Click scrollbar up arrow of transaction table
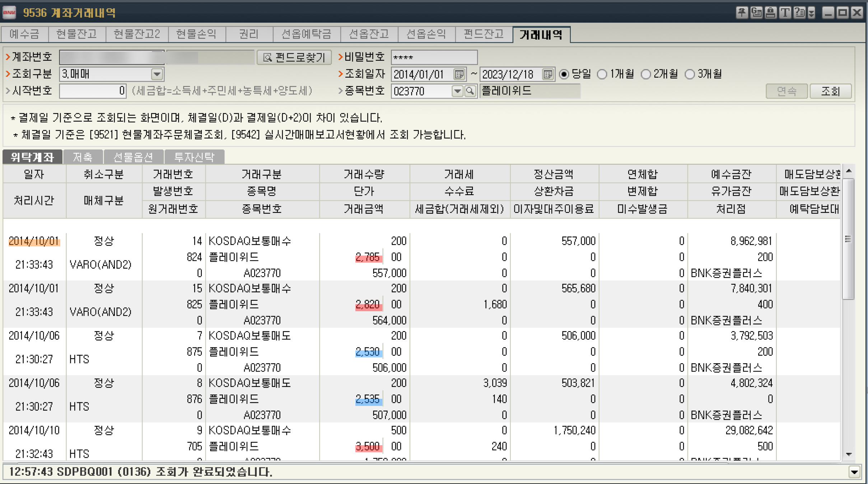Screen dimensions: 868x484 tap(849, 171)
